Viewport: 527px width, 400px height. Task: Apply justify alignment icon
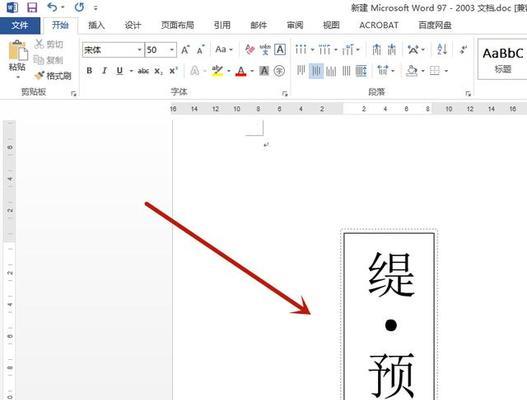(x=346, y=71)
